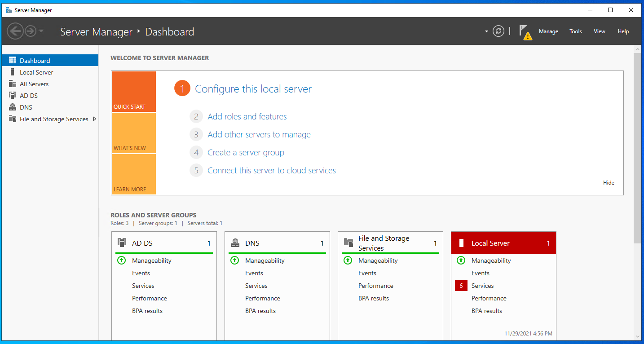Screen dimensions: 644x344
Task: Open File and Storage Services tile header
Action: (390, 243)
